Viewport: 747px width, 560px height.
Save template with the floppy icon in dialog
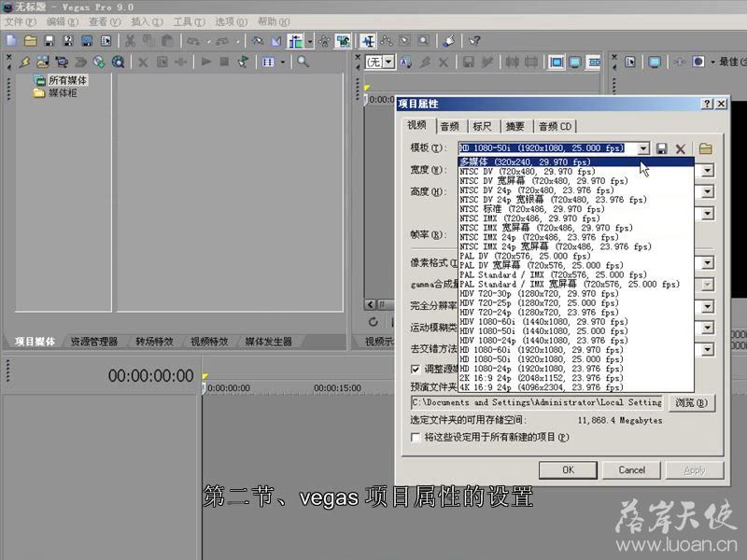(x=662, y=148)
